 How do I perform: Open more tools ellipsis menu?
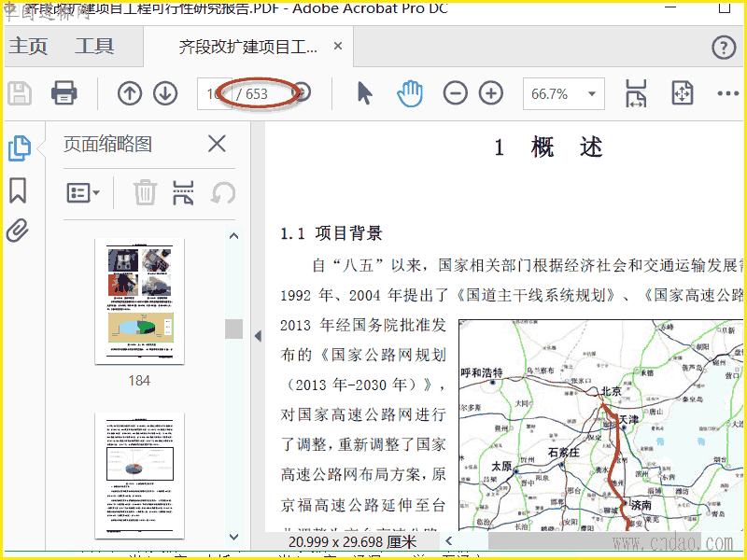pyautogui.click(x=728, y=93)
